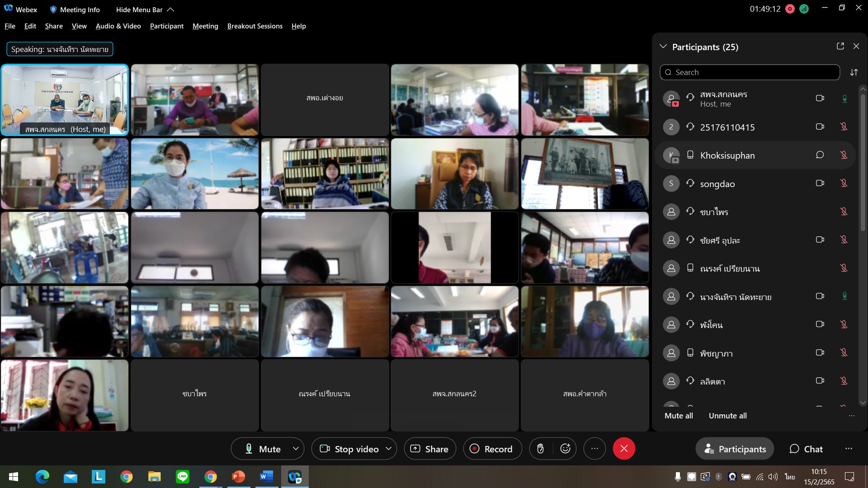Image resolution: width=868 pixels, height=488 pixels.
Task: Open the Breakout Sessions menu
Action: [x=255, y=26]
